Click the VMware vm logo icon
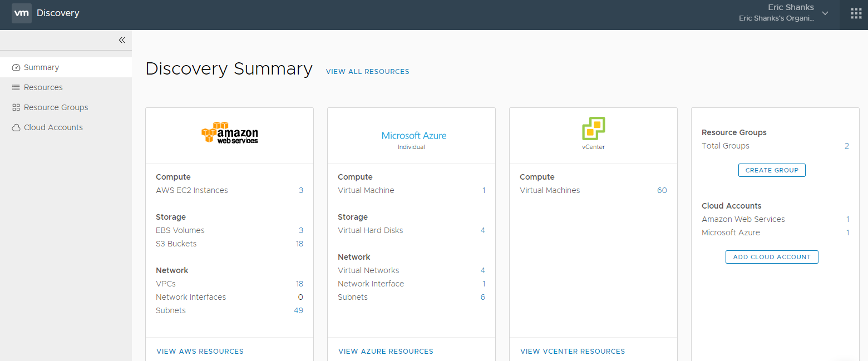The height and width of the screenshot is (361, 868). (x=21, y=13)
